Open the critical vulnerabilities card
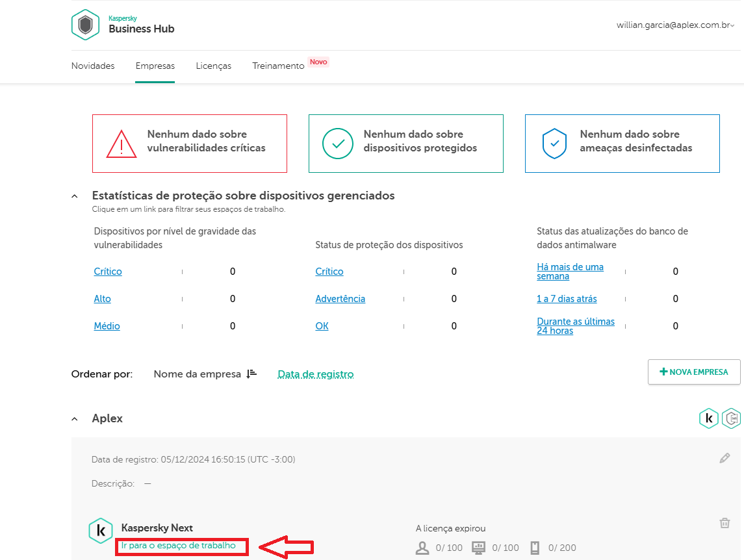 tap(190, 144)
